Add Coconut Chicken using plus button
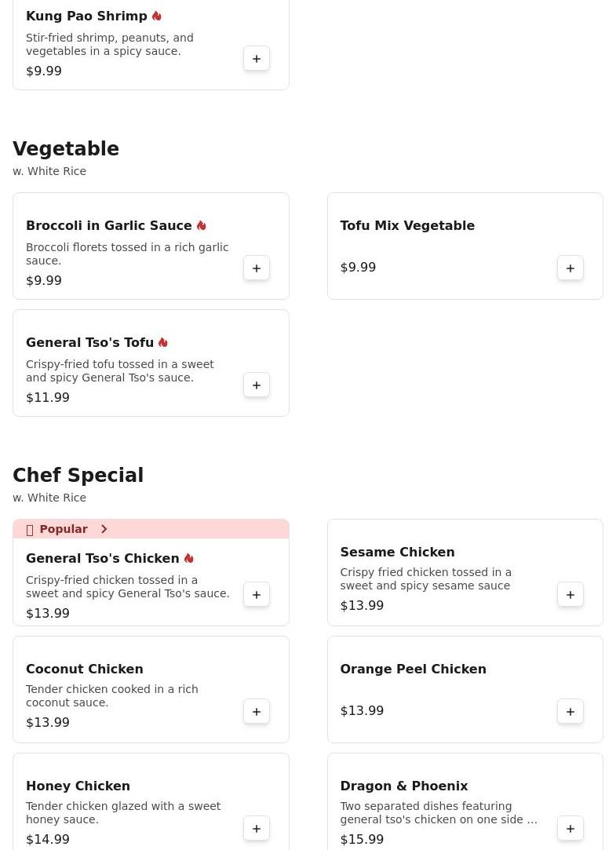 point(257,712)
